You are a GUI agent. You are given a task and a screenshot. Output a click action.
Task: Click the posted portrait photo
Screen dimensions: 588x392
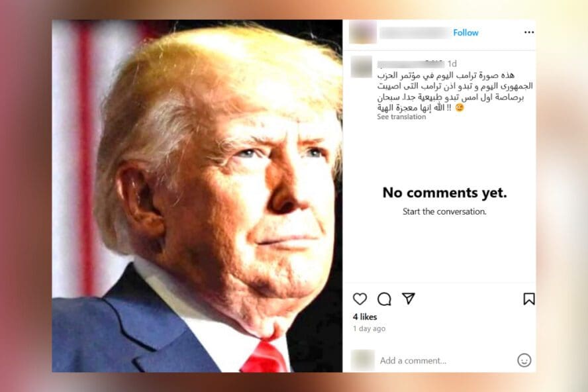(197, 196)
